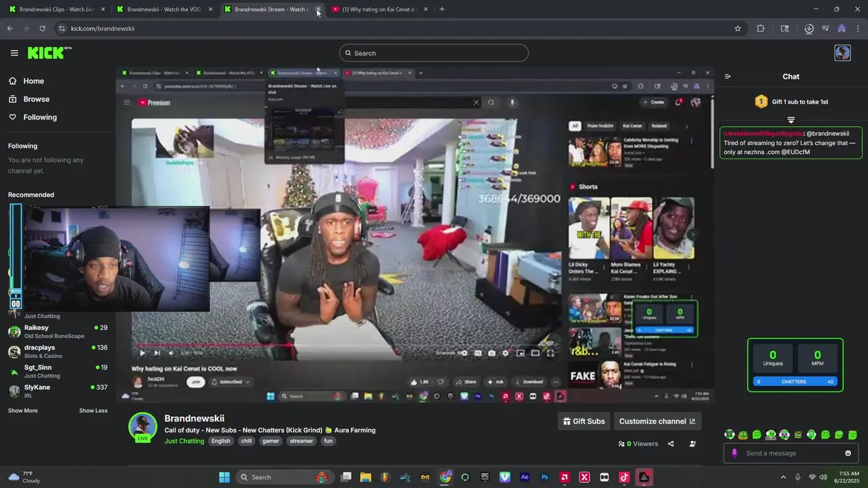Click the last emote in emote row
The height and width of the screenshot is (488, 868).
point(852,434)
